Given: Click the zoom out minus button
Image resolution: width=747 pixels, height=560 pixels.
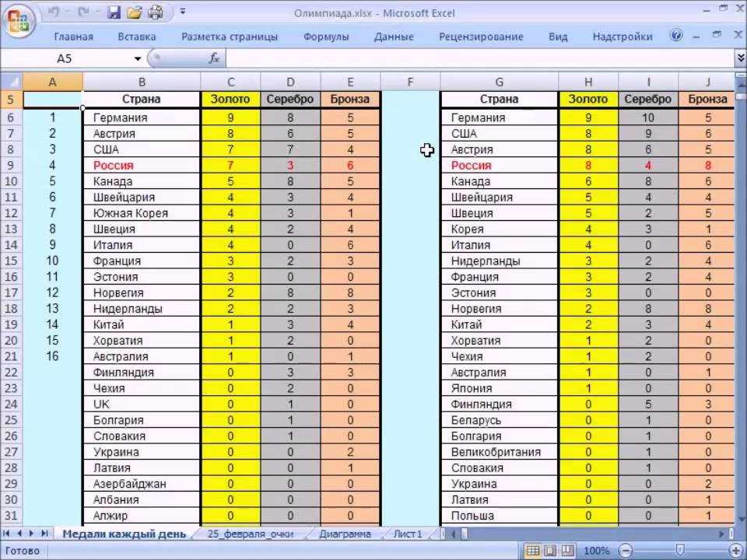Looking at the screenshot, I should click(627, 551).
